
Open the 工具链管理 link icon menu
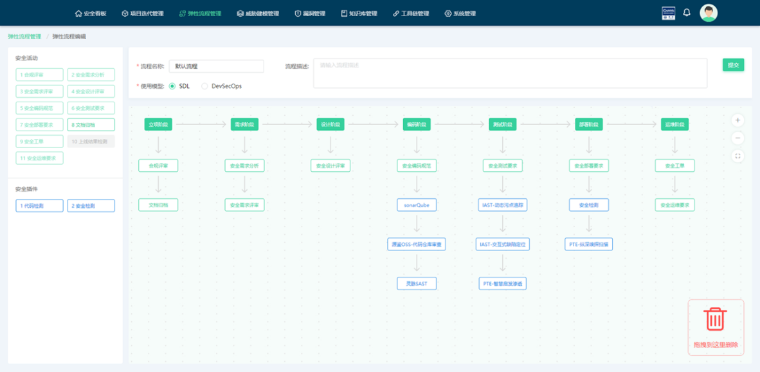tap(411, 14)
